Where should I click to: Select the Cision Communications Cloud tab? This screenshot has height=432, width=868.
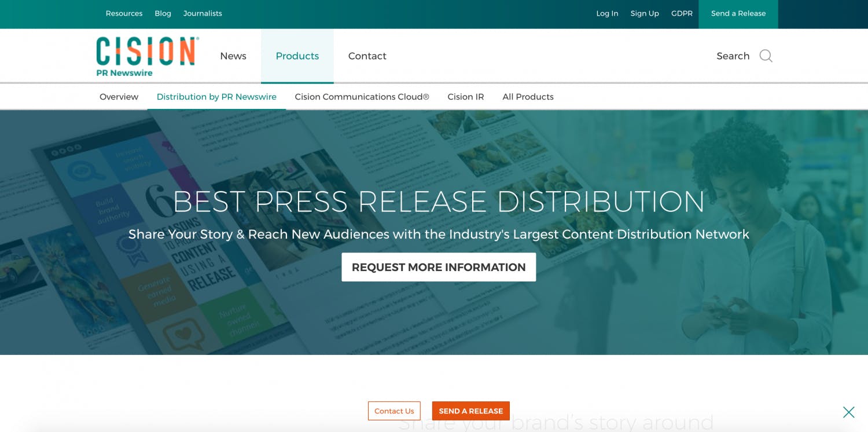point(362,97)
